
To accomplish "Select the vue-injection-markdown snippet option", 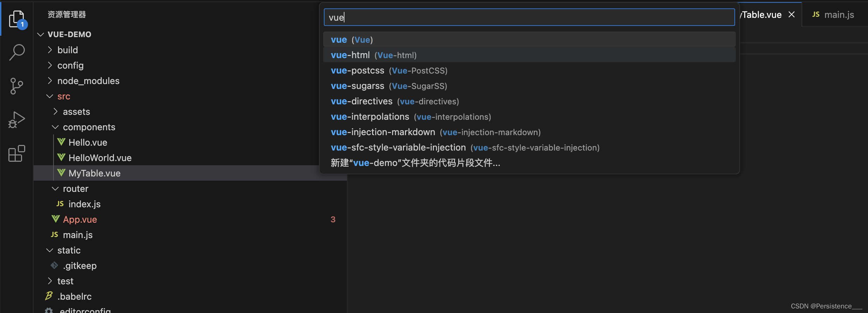I will pos(529,132).
